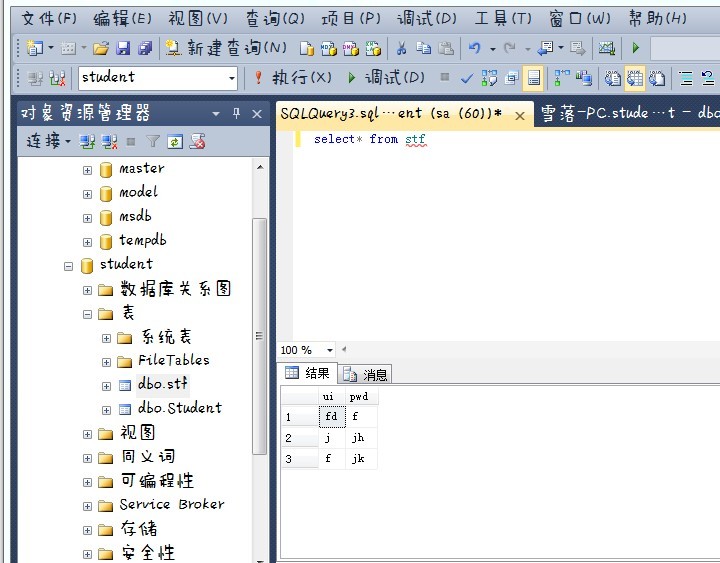Switch to the 结果 tab

(307, 373)
